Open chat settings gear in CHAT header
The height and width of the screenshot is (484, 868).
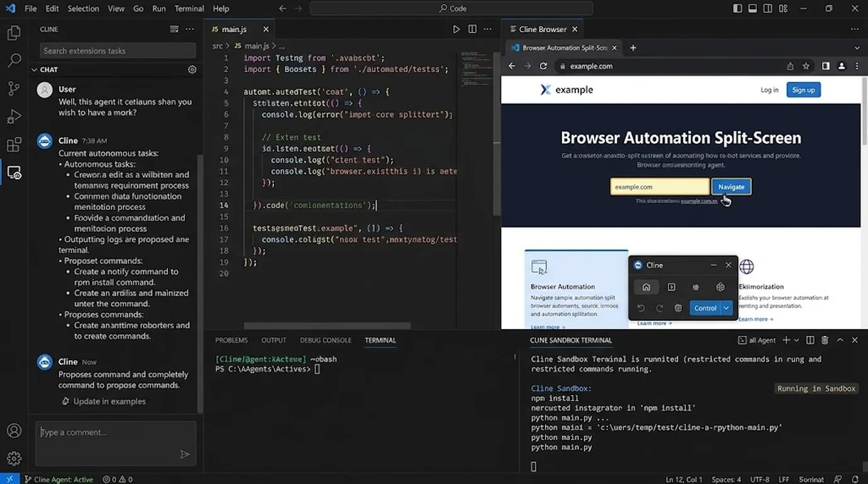tap(192, 70)
